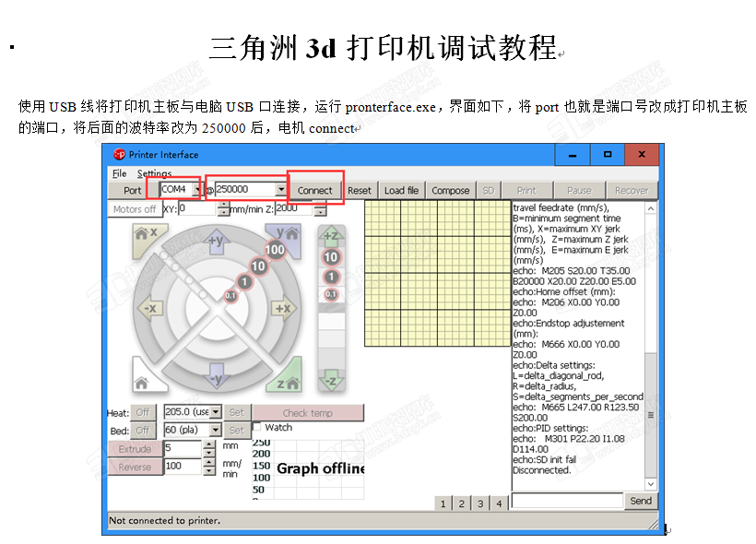The height and width of the screenshot is (544, 756).
Task: Open the COM4 port dropdown
Action: coord(196,190)
